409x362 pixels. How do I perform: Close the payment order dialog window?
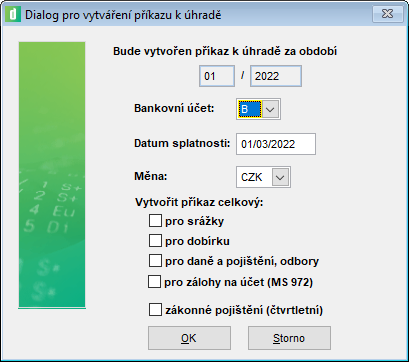point(387,14)
